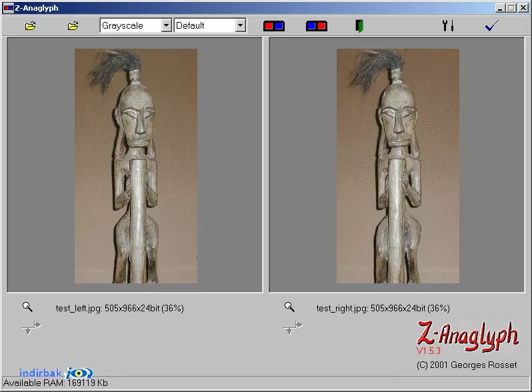Image resolution: width=532 pixels, height=392 pixels.
Task: Select the right statue image preview
Action: point(397,166)
